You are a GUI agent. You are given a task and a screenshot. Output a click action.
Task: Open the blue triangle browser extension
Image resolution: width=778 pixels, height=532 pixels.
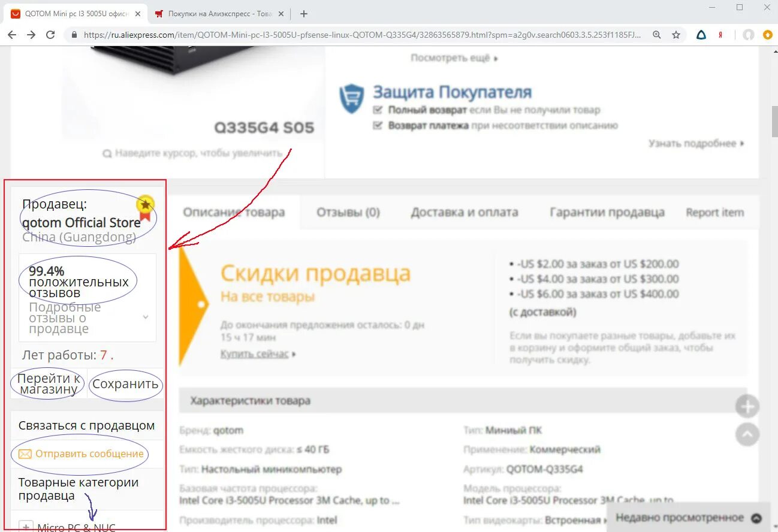pyautogui.click(x=701, y=35)
